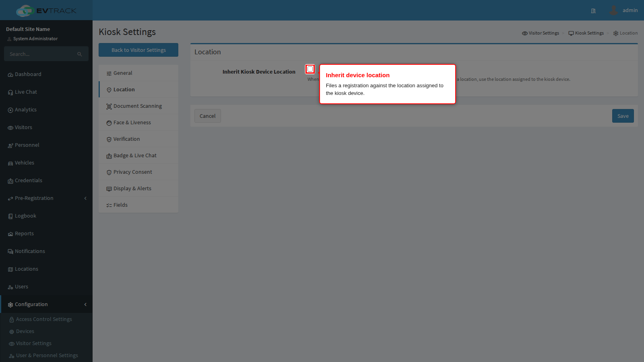Screen dimensions: 644x362
Task: Collapse the Configuration submenu chevron
Action: tap(85, 304)
